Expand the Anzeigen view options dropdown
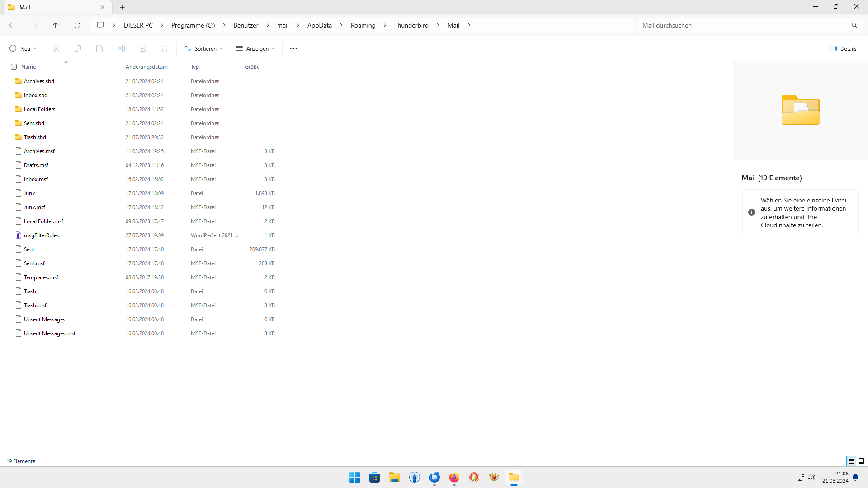868x488 pixels. point(255,48)
